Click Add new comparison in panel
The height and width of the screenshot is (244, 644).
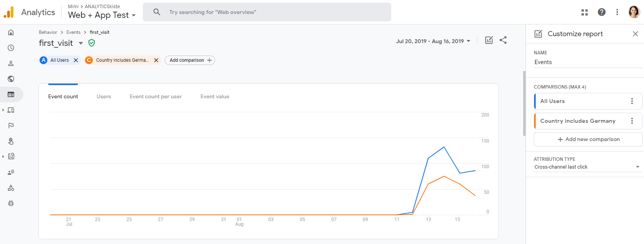[x=588, y=139]
